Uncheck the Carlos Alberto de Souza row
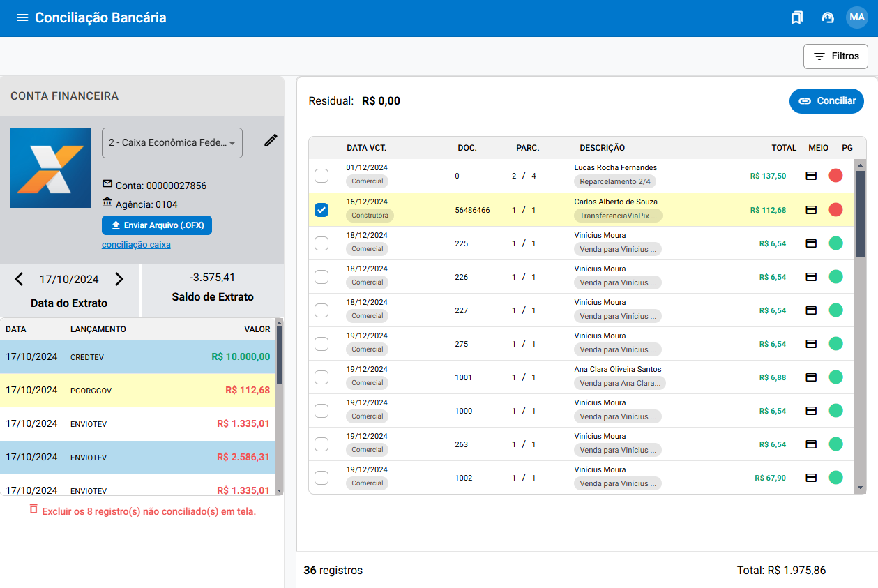The image size is (878, 588). tap(321, 210)
